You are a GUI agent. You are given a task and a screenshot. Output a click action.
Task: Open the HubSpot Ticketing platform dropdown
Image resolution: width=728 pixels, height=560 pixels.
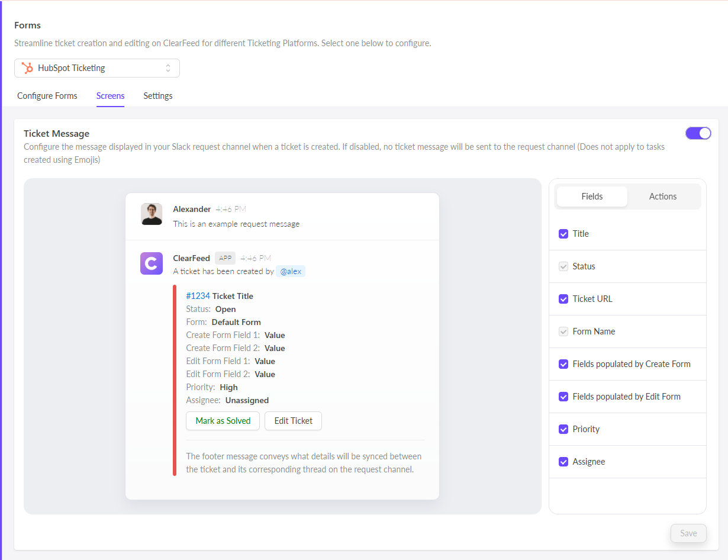[x=97, y=68]
